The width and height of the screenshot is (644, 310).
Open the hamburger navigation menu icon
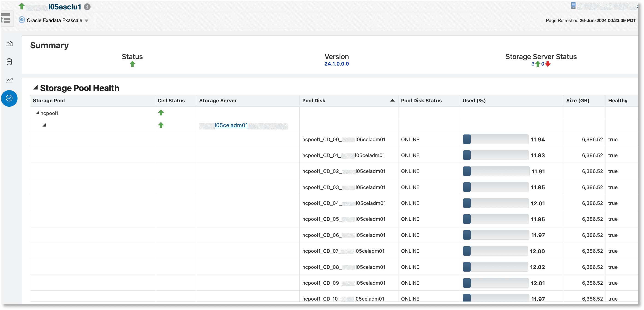point(6,18)
